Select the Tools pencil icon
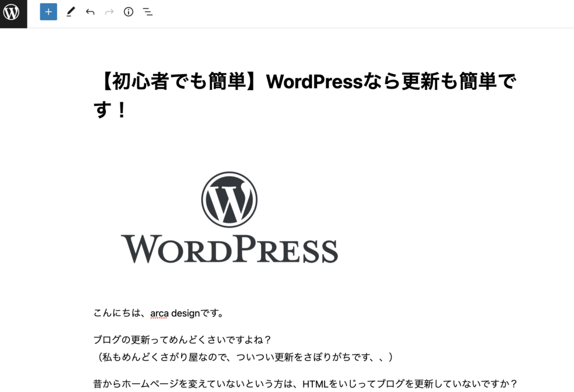 pos(70,12)
